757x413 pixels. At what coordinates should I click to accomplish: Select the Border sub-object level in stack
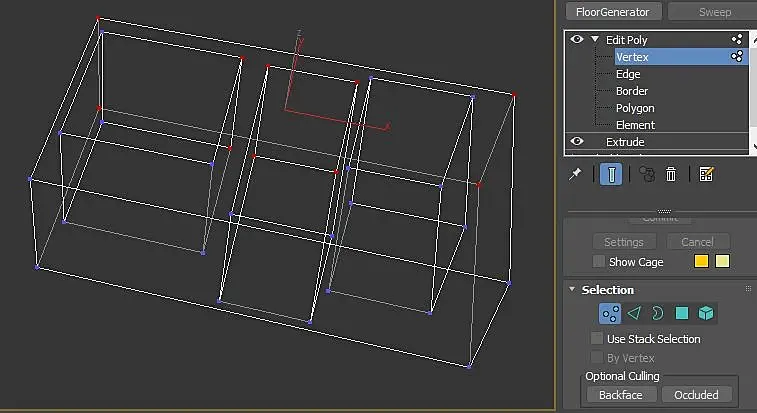point(632,91)
